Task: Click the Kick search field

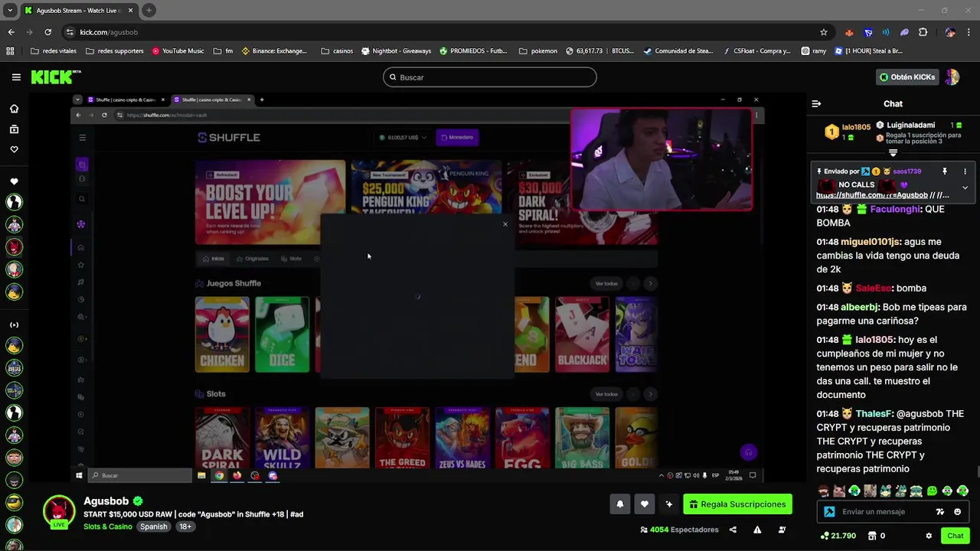Action: click(490, 77)
